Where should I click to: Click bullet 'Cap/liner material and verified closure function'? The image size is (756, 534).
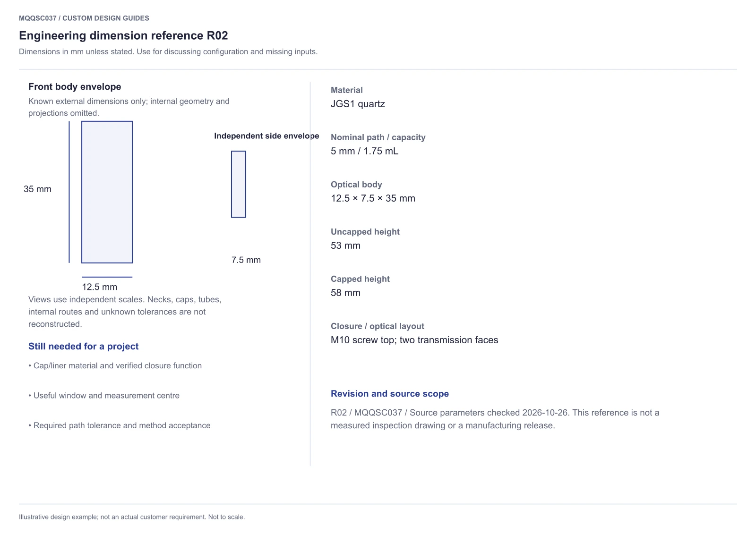pyautogui.click(x=115, y=365)
